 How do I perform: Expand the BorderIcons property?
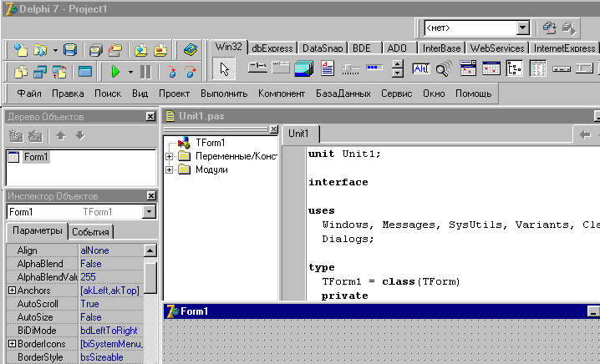tap(12, 344)
